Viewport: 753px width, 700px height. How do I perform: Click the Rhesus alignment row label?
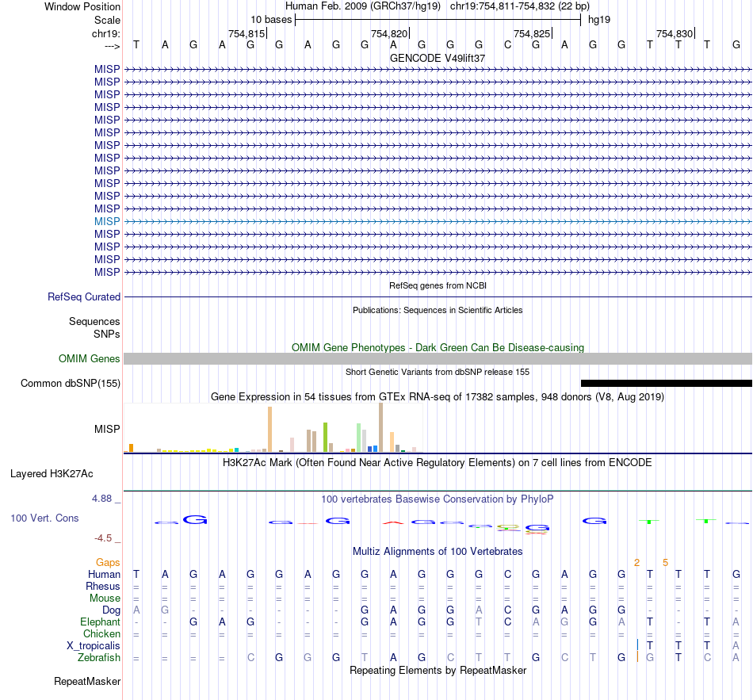103,587
